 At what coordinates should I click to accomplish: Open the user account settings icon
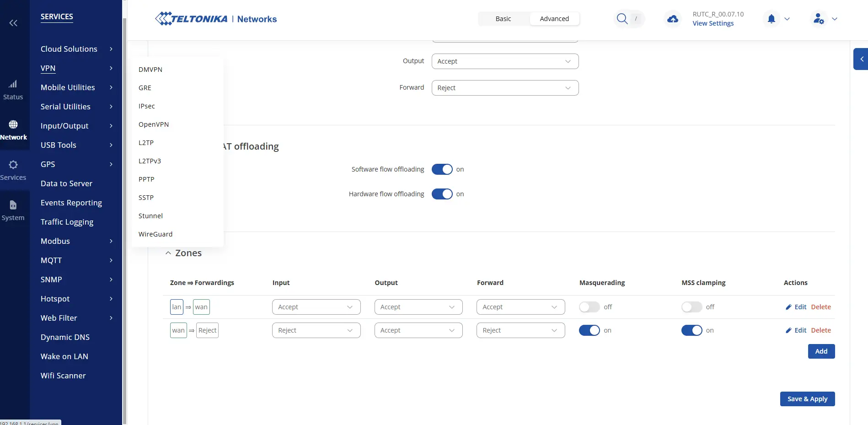click(x=819, y=19)
